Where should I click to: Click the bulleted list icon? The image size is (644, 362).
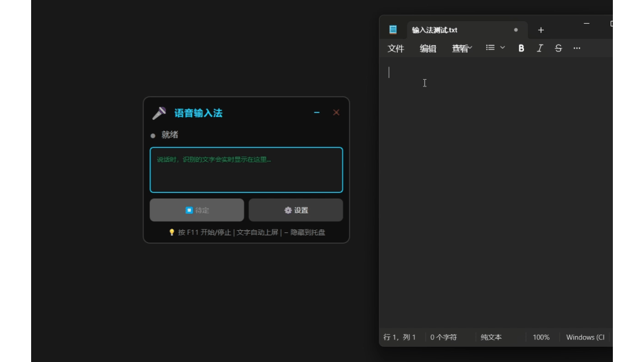click(x=490, y=48)
